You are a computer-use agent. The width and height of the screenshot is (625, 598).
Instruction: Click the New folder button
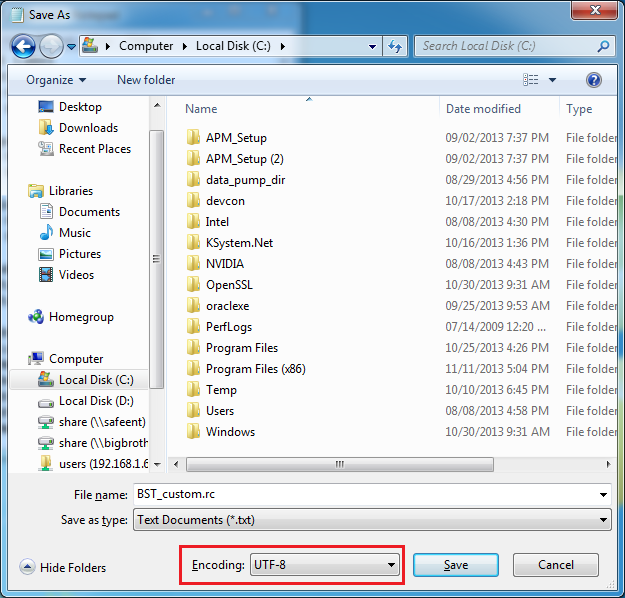pos(146,80)
